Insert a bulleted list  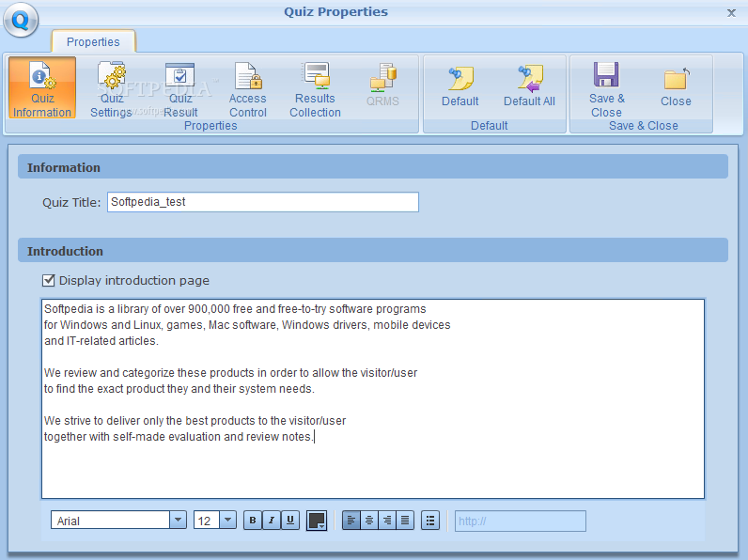[x=430, y=521]
